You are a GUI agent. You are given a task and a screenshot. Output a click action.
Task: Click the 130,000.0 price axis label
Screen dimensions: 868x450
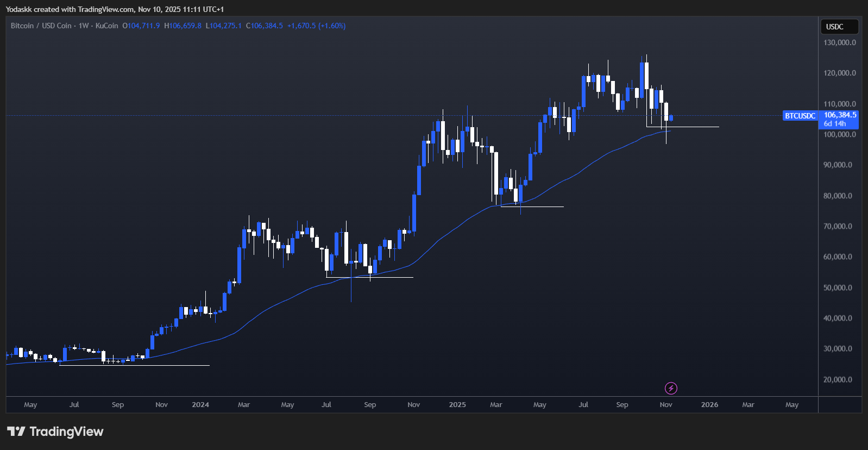coord(839,42)
